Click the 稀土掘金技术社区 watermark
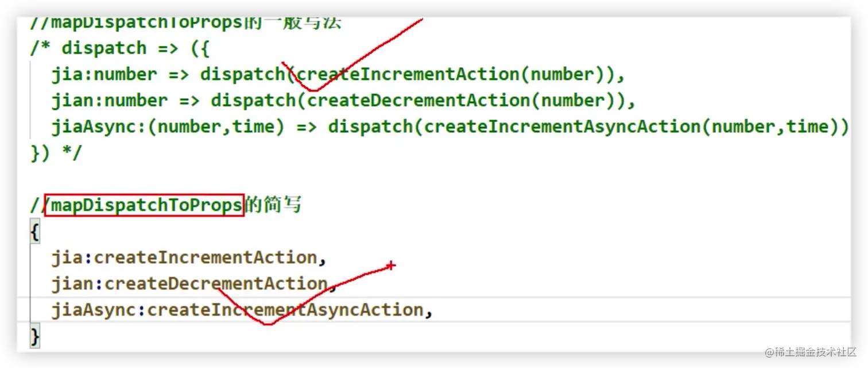The width and height of the screenshot is (868, 369). [x=811, y=352]
